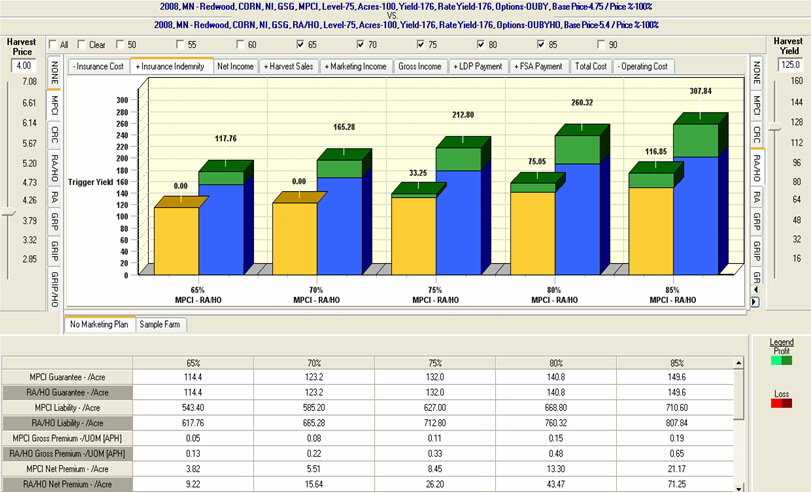Screen dimensions: 811x493
Task: Select the No Marketing Plan tab
Action: [x=99, y=324]
